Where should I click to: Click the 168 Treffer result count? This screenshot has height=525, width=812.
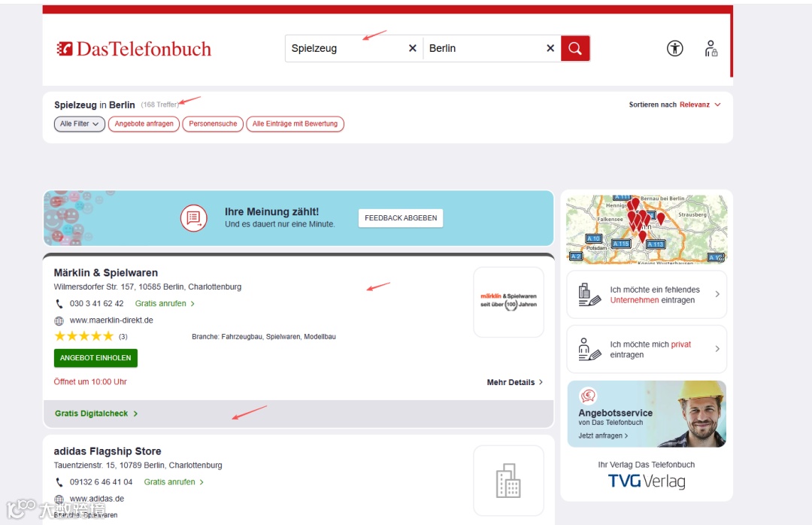[x=159, y=105]
